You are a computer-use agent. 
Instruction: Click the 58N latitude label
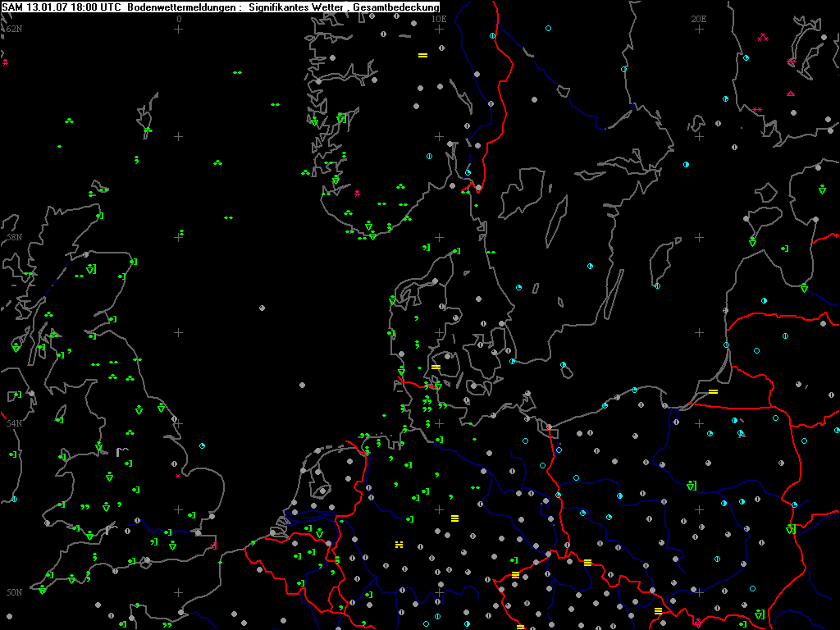pos(13,237)
